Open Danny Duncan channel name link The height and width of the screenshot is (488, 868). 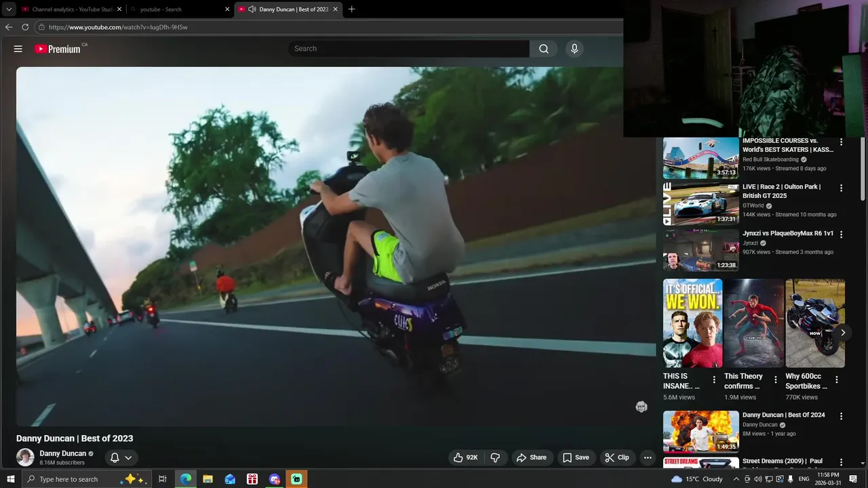tap(63, 453)
